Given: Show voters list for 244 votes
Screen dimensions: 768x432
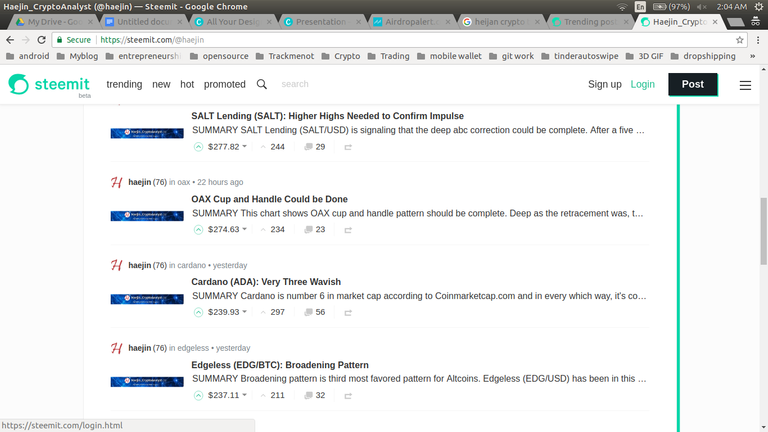Looking at the screenshot, I should tap(277, 146).
